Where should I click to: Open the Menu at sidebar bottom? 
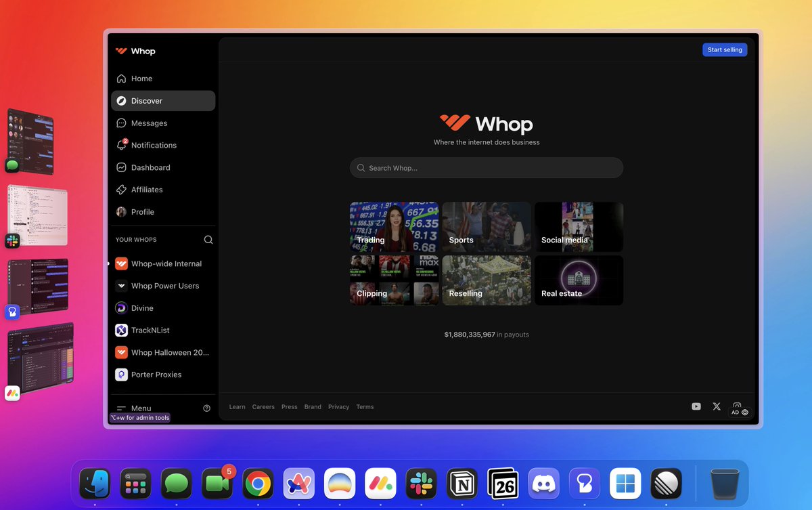click(x=134, y=408)
